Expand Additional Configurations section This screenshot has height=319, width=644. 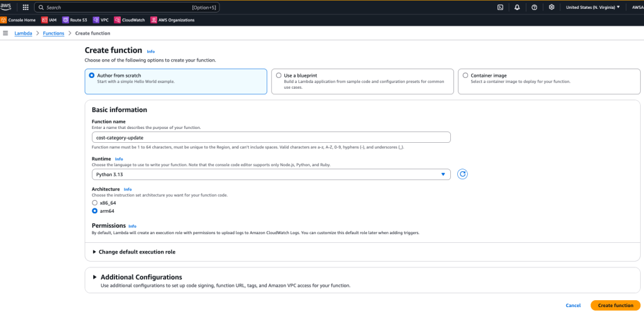point(138,277)
